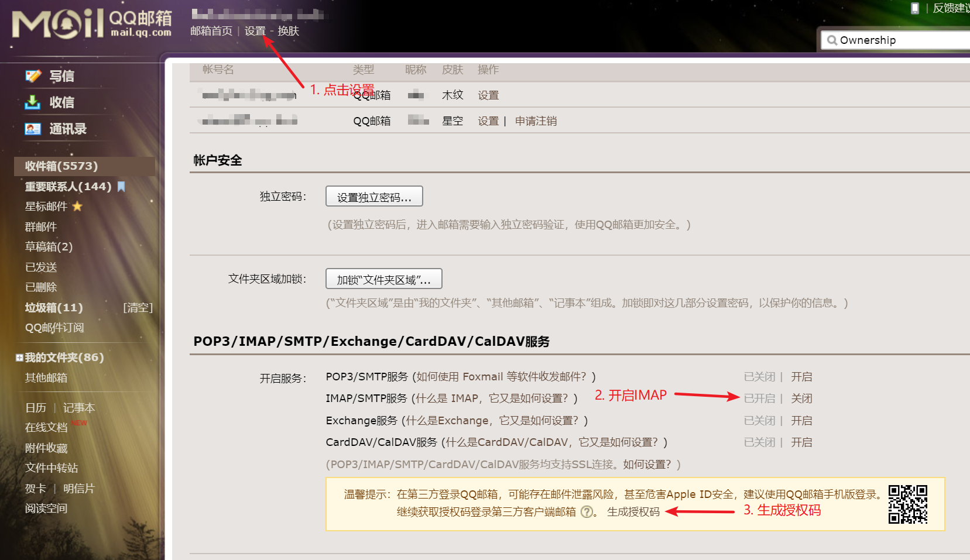This screenshot has width=970, height=560.
Task: Open 日历 calendar link
Action: click(x=36, y=408)
